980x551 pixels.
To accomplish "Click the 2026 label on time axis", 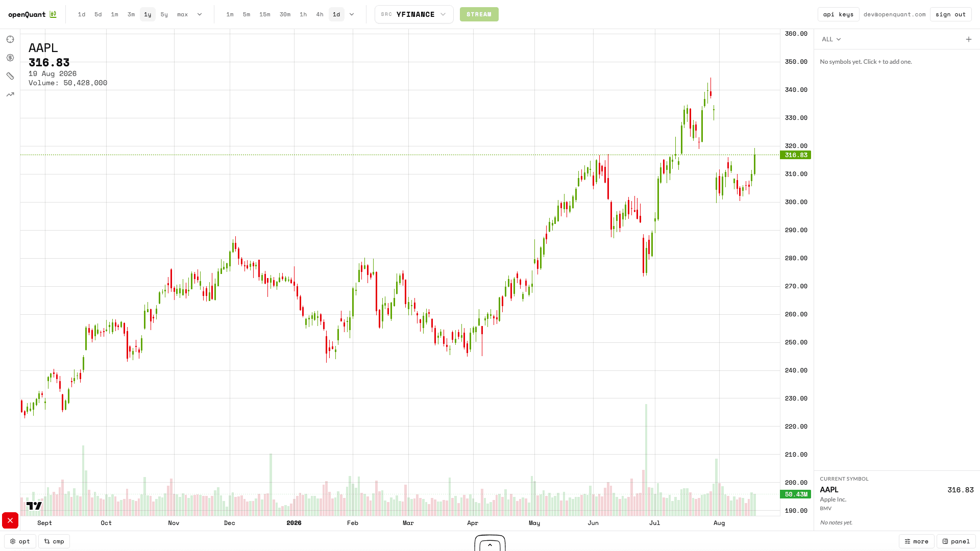I will coord(294,523).
